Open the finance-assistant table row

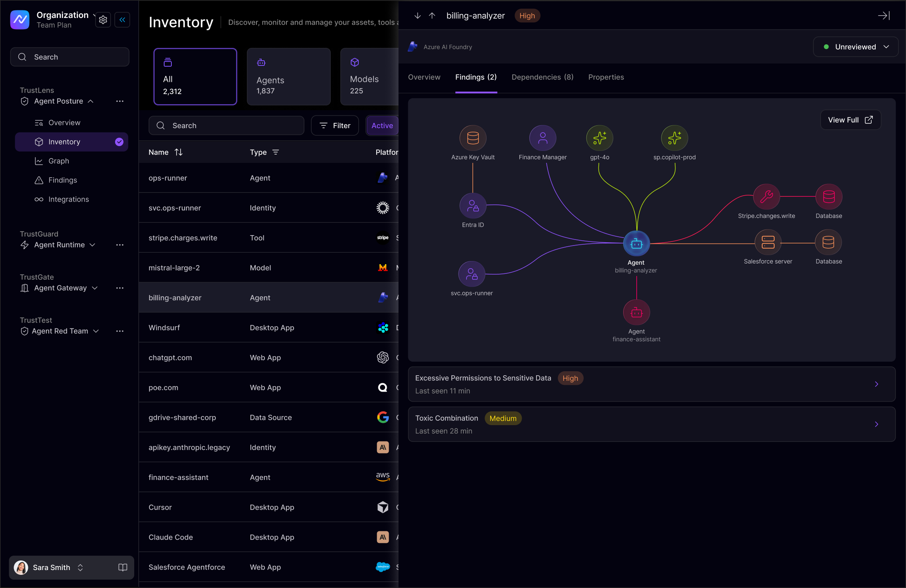point(268,477)
